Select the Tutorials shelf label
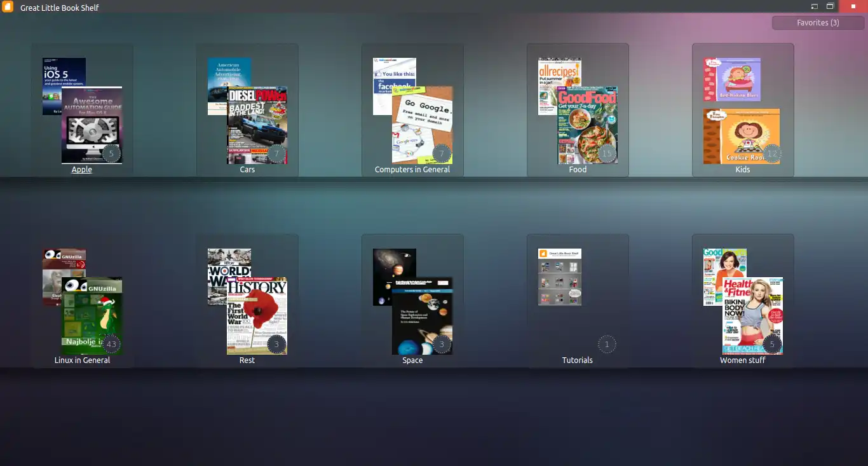 [x=578, y=360]
